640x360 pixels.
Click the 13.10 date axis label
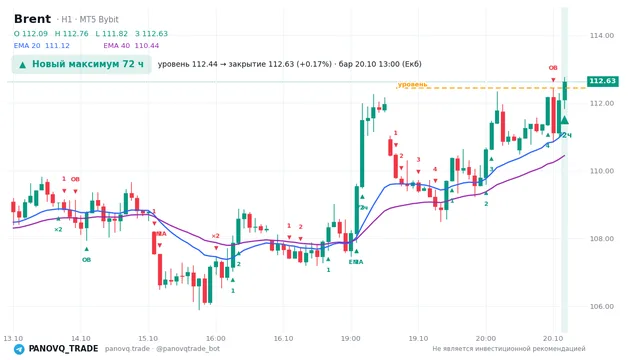pyautogui.click(x=13, y=338)
